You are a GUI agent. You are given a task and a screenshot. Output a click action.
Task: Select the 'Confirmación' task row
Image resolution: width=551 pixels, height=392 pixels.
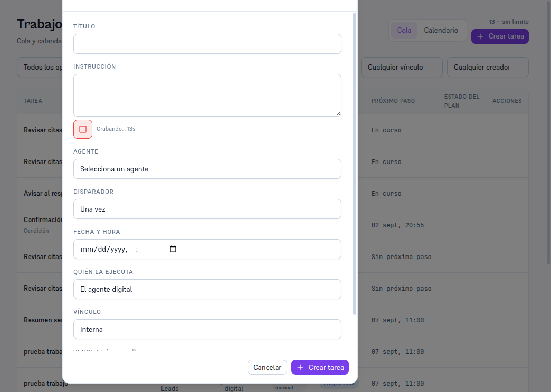(40, 225)
